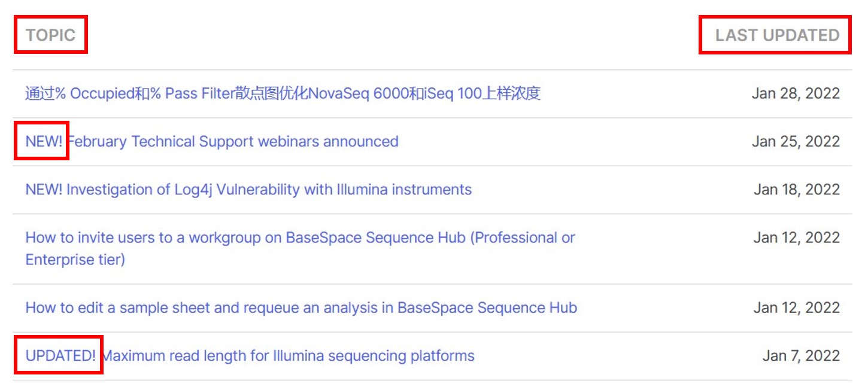
Task: Click the NEW! label before Log4j investigation
Action: (44, 190)
